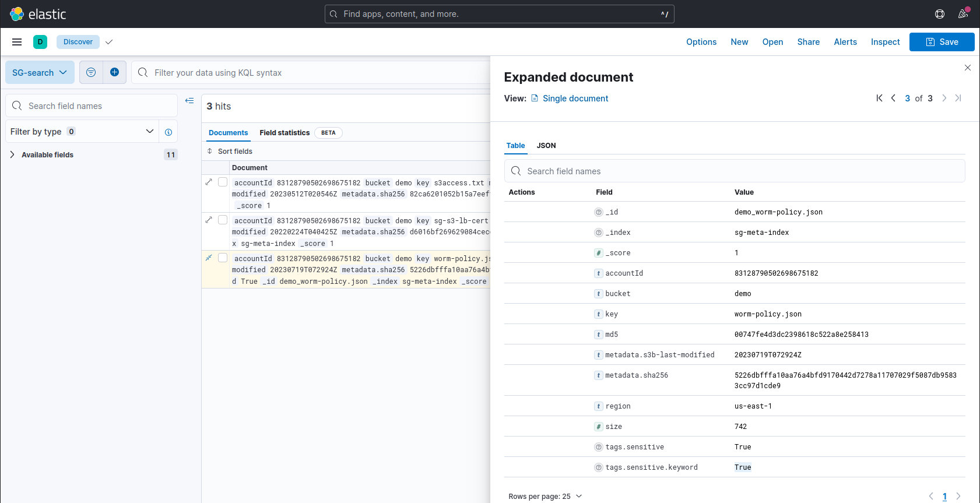Select the Documents tab
Screen dimensions: 980x503
229,133
